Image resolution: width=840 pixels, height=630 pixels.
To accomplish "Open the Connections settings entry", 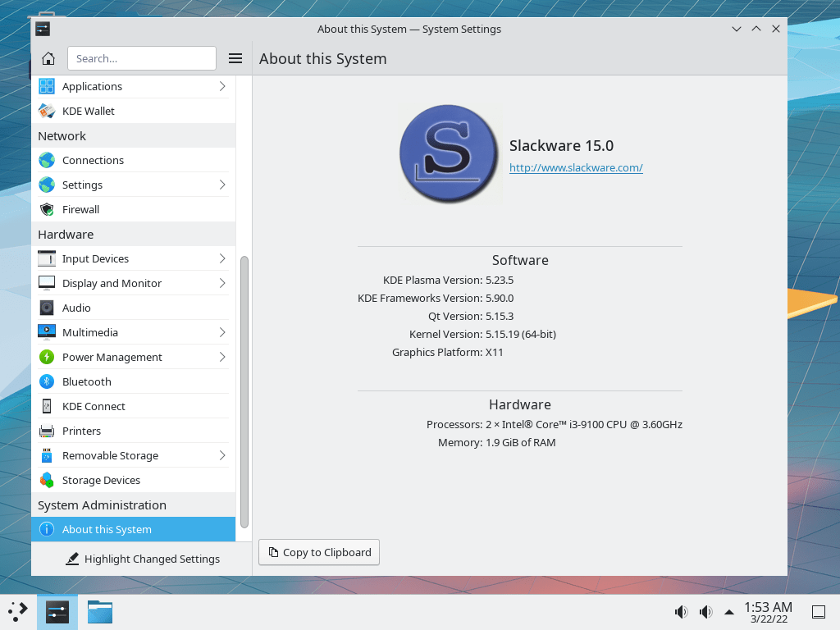I will click(x=134, y=160).
